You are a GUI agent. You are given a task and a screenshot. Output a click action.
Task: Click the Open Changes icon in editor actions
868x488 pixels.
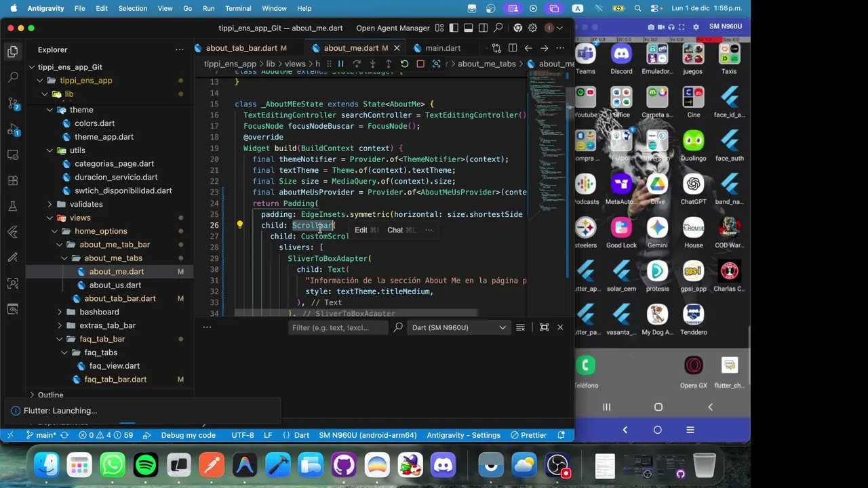[x=496, y=48]
